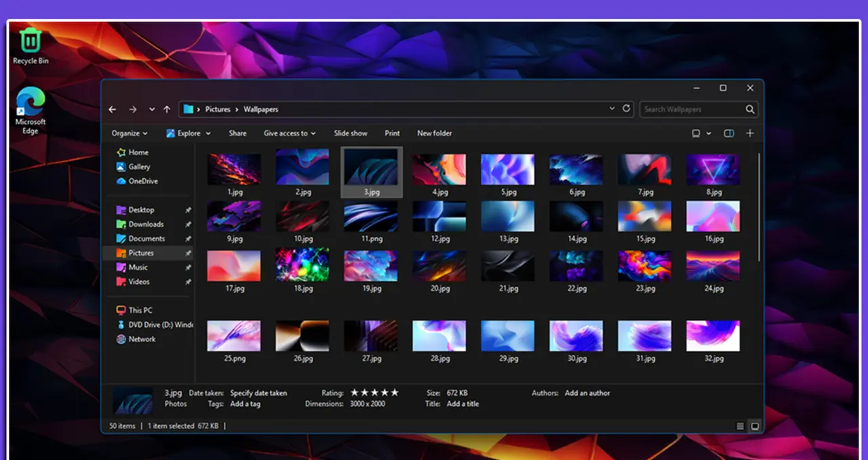The image size is (868, 460).
Task: Toggle the preview pane
Action: 729,133
